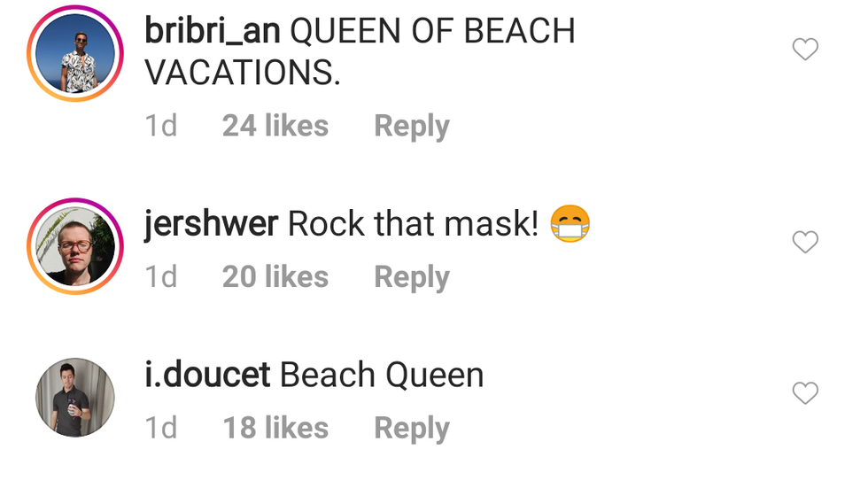Open bribri_an username profile link

[212, 31]
